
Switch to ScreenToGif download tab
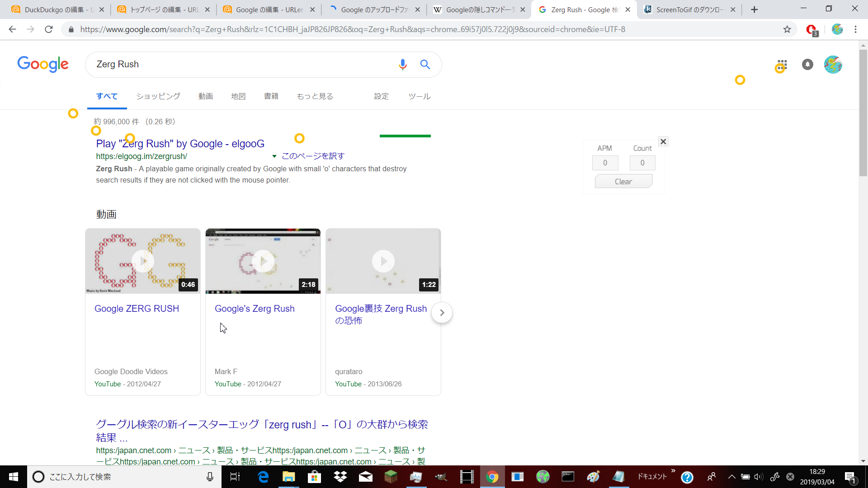click(690, 9)
